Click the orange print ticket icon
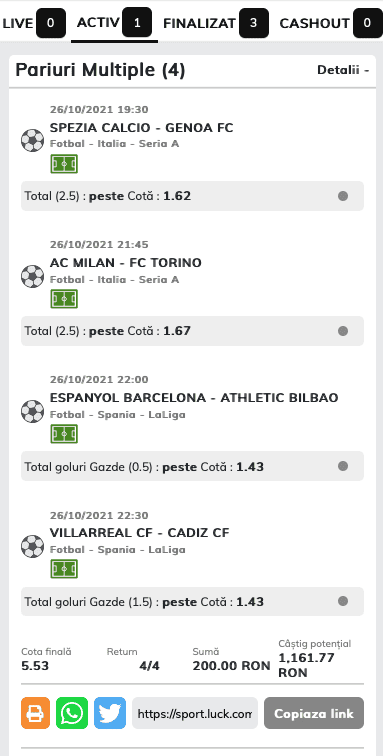The width and height of the screenshot is (383, 756). point(35,713)
